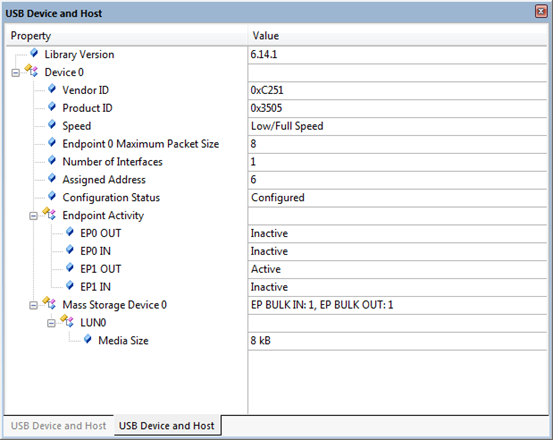Select the Assigned Address label
553x440 pixels.
104,180
